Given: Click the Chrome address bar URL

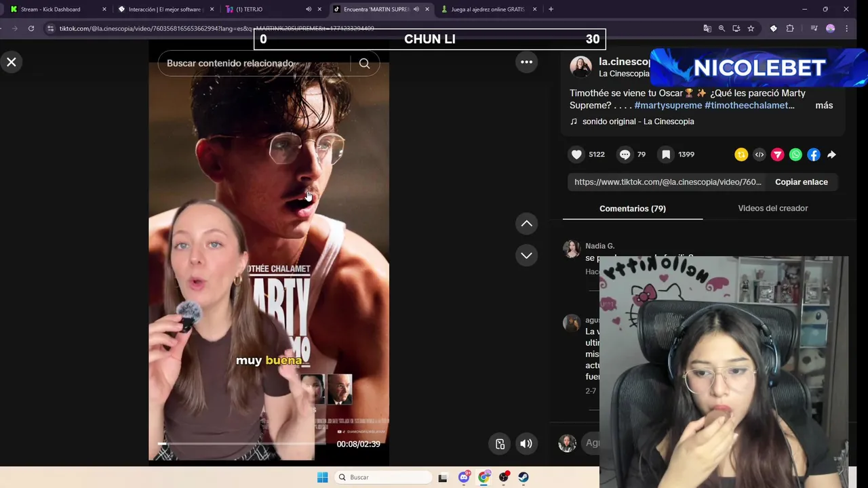Looking at the screenshot, I should [217, 28].
